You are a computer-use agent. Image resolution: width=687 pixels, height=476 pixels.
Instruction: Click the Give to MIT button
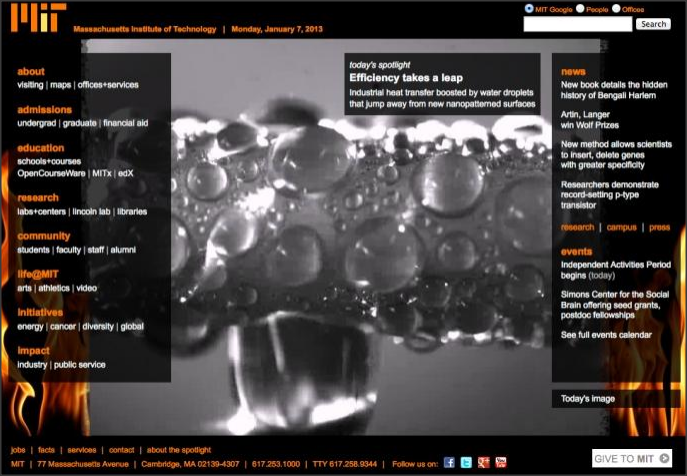pyautogui.click(x=631, y=459)
